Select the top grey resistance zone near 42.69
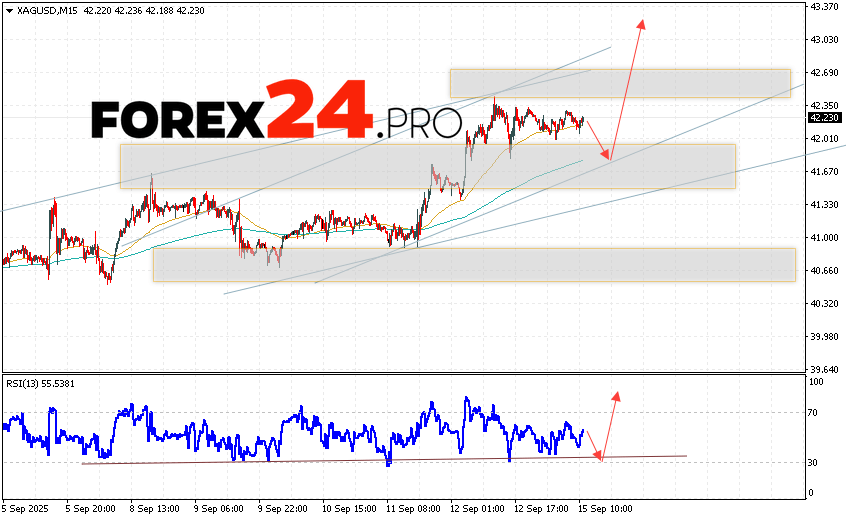 click(620, 83)
